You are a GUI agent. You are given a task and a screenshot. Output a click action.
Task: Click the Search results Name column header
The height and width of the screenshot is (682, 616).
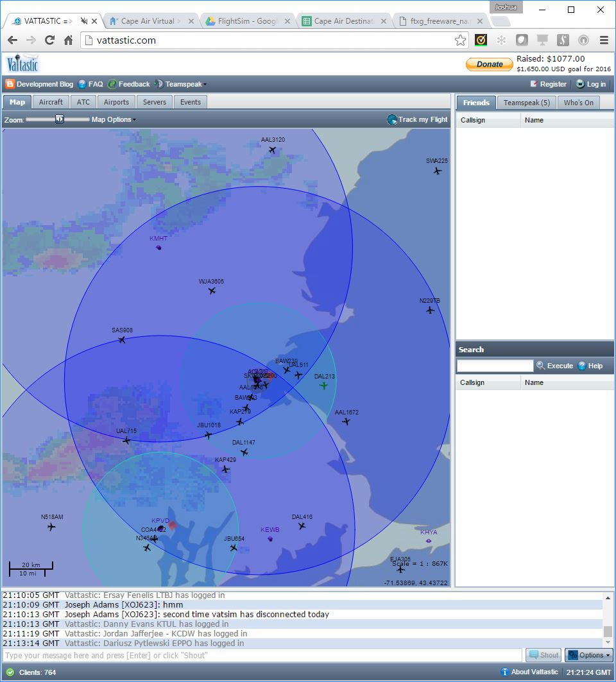click(x=567, y=382)
